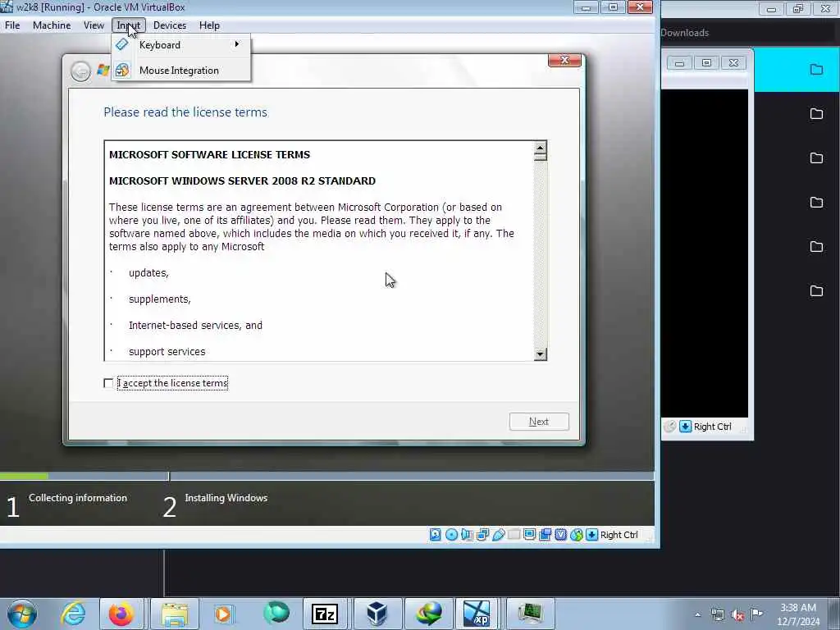
Task: Open Internet Download Manager taskbar icon
Action: pos(429,614)
